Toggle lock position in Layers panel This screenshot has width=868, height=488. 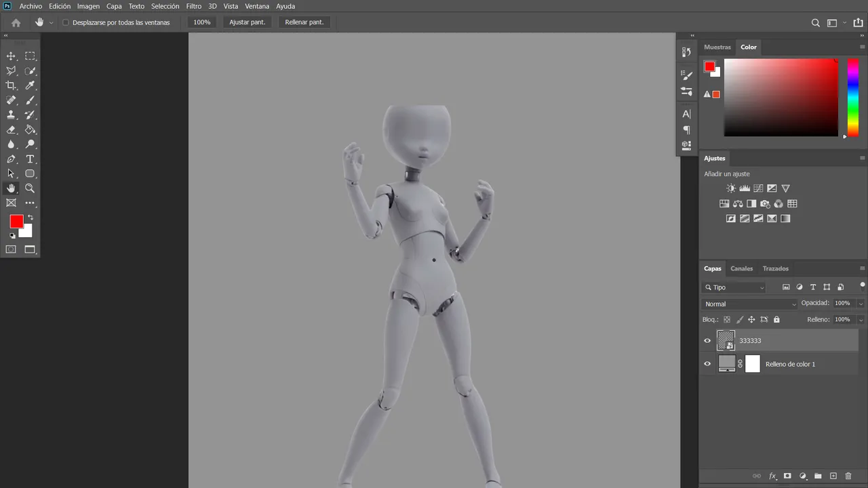(x=751, y=319)
